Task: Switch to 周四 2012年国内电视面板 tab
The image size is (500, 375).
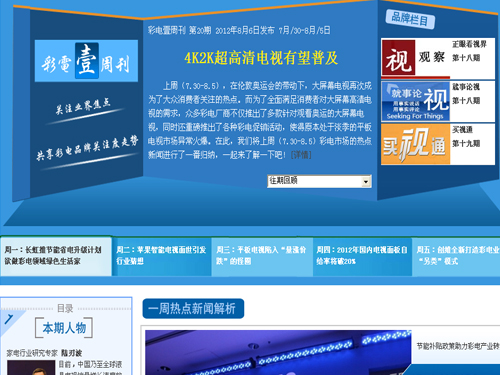Action: coord(362,256)
